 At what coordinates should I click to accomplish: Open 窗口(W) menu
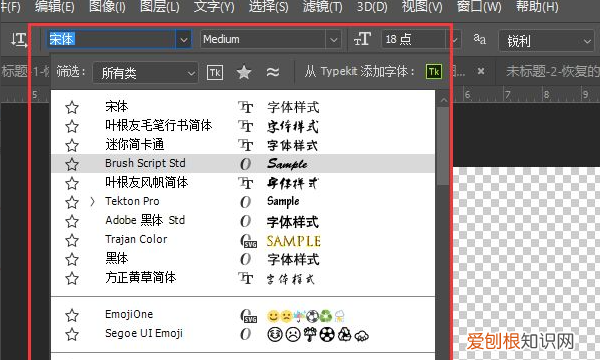click(x=479, y=7)
